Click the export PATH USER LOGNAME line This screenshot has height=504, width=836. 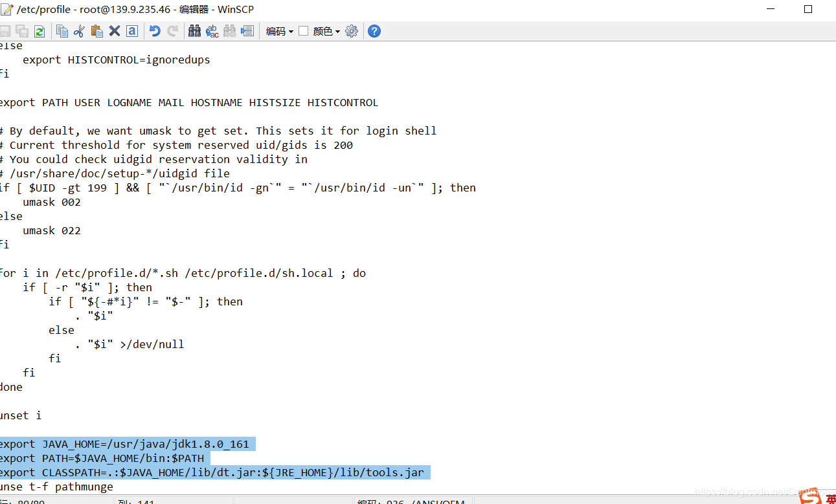(188, 102)
